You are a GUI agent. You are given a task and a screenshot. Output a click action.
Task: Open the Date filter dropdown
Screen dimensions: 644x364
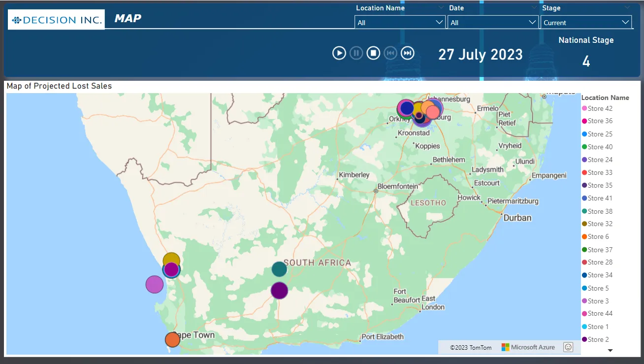[493, 23]
